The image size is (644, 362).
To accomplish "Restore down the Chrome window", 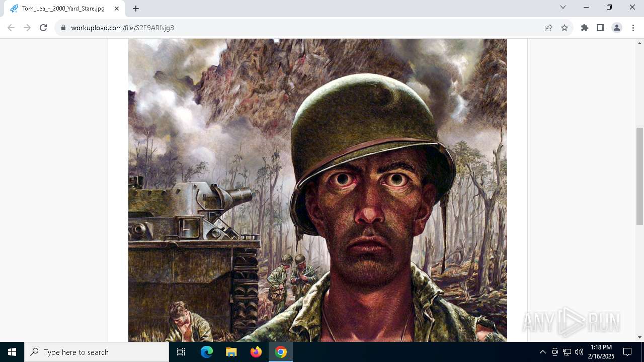I will (x=609, y=7).
